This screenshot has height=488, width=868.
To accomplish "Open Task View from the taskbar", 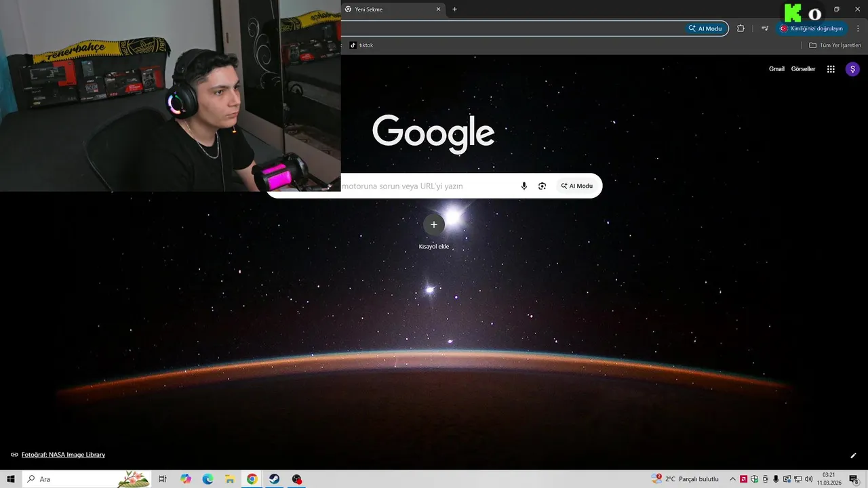I will [x=163, y=479].
